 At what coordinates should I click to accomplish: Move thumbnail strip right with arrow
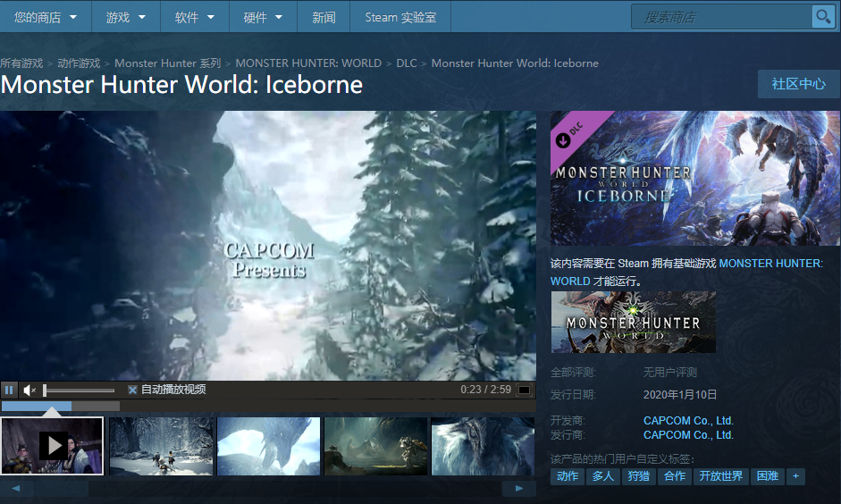click(518, 489)
